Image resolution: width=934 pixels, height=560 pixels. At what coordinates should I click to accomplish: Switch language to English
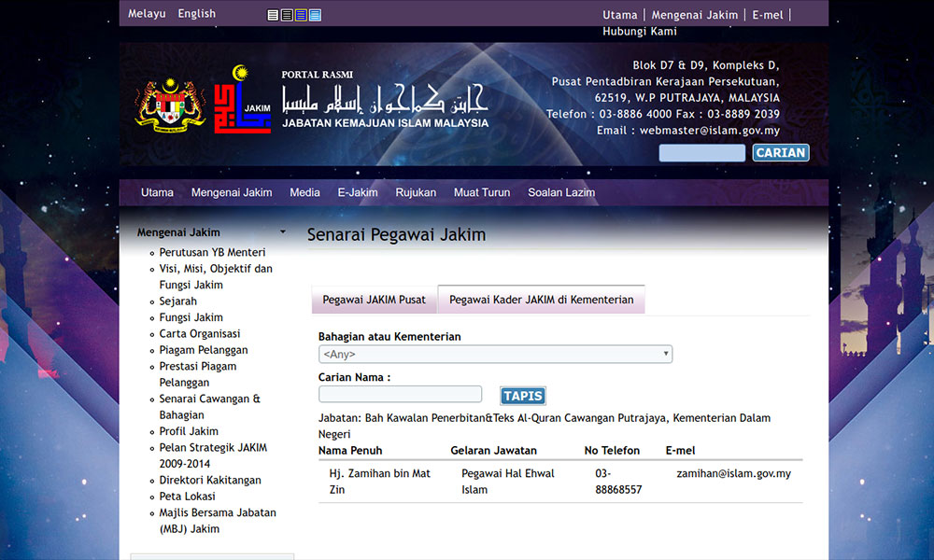tap(196, 14)
